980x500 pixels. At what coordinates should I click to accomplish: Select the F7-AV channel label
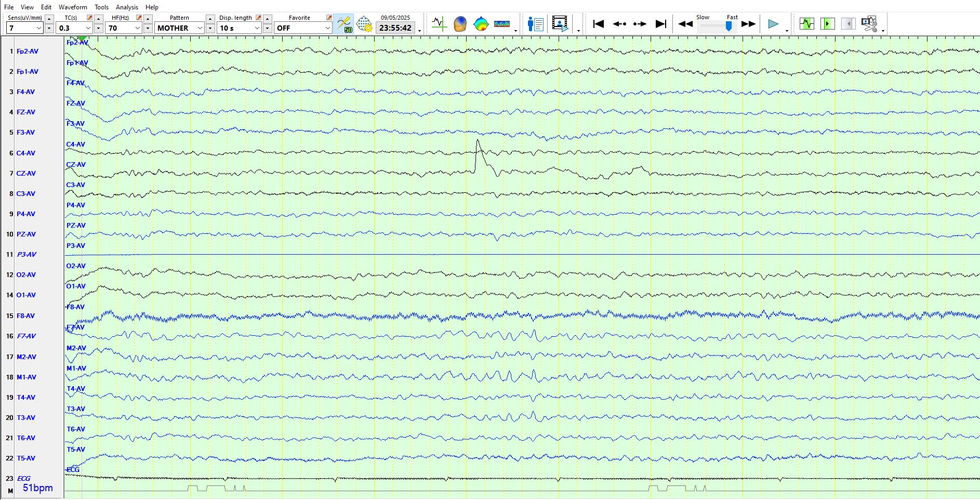[27, 336]
